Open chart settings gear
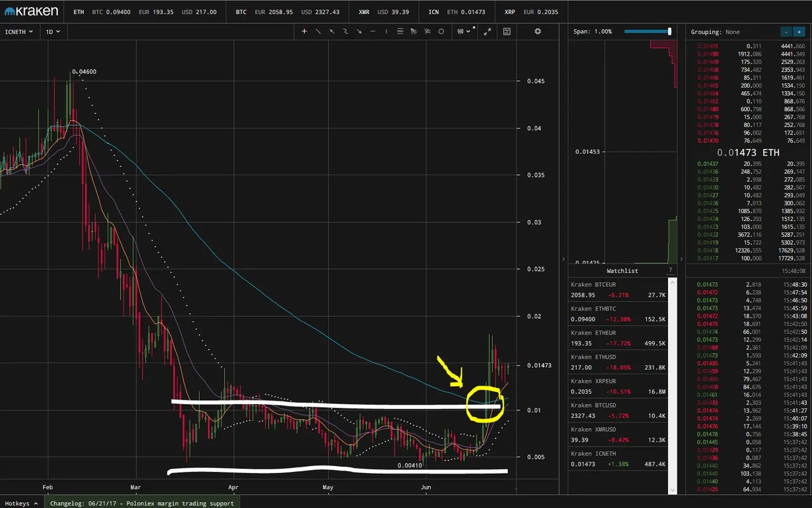 (538, 31)
